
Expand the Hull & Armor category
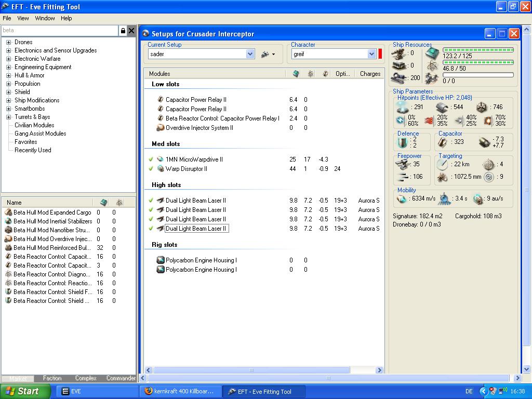pyautogui.click(x=8, y=76)
